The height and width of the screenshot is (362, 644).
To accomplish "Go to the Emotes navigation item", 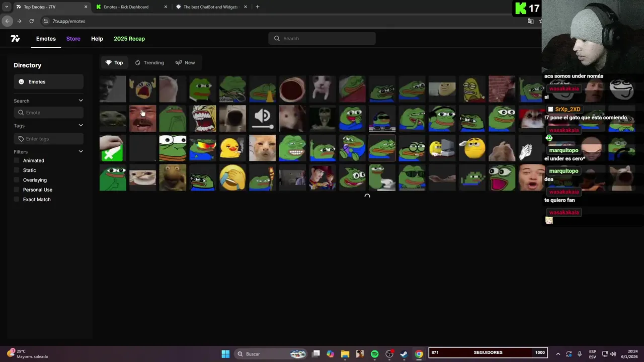I will pyautogui.click(x=46, y=39).
